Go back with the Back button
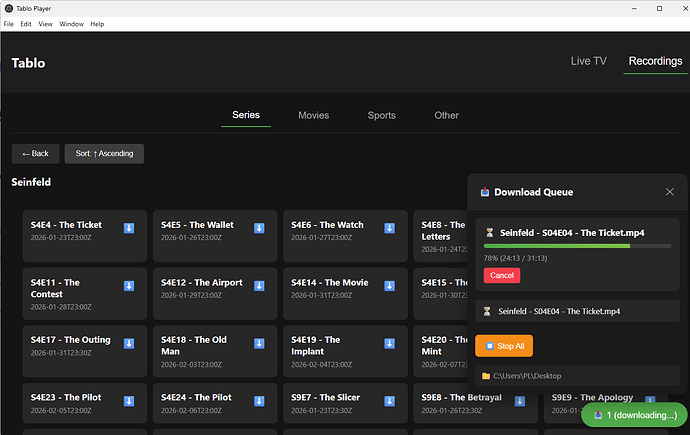Image resolution: width=690 pixels, height=435 pixels. coord(35,154)
